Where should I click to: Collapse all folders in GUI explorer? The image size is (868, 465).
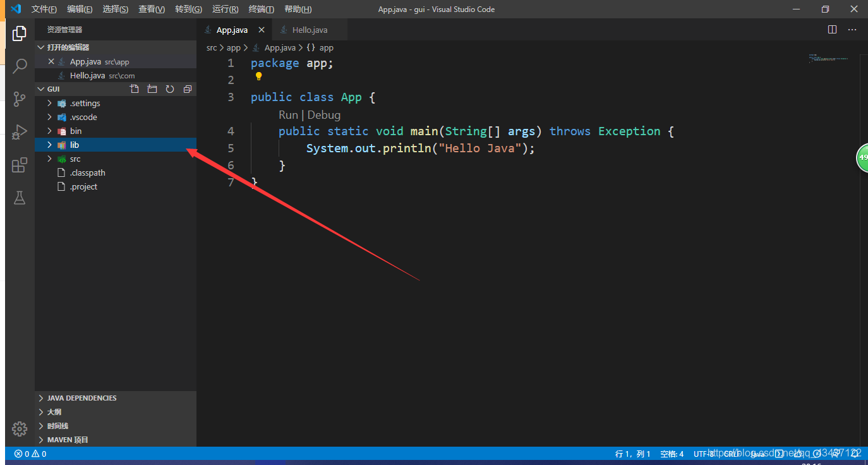(x=187, y=89)
